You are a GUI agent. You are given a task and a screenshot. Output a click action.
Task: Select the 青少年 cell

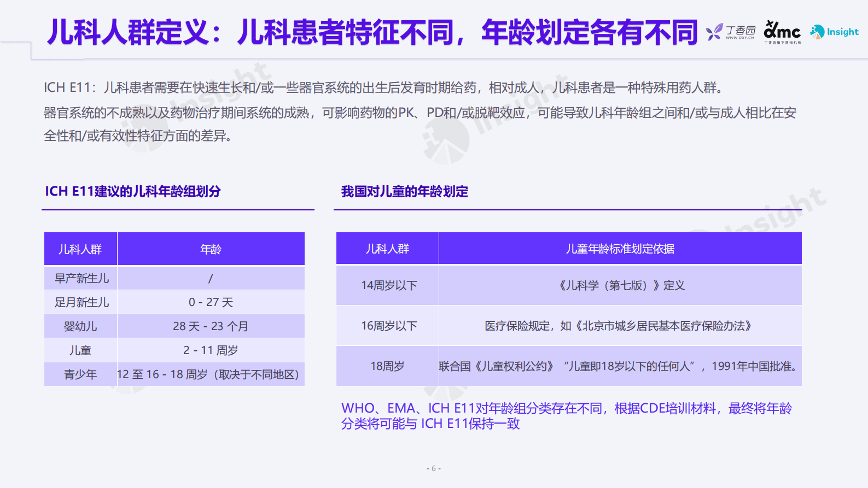click(80, 374)
